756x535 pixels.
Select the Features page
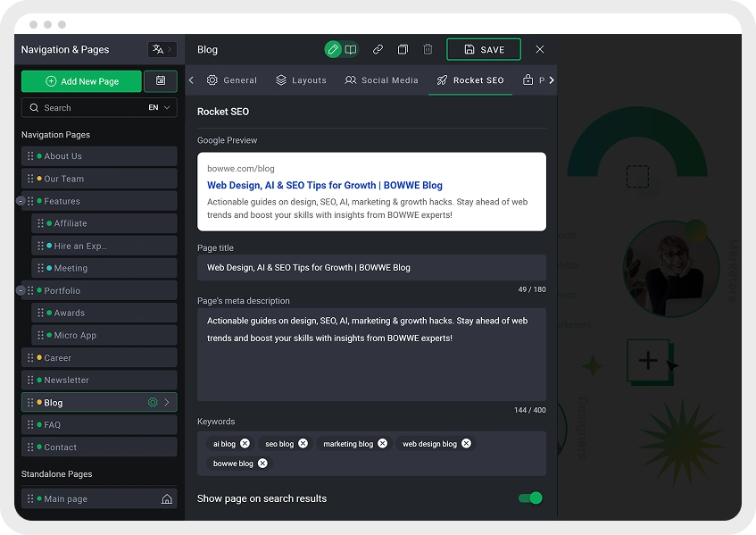point(99,201)
